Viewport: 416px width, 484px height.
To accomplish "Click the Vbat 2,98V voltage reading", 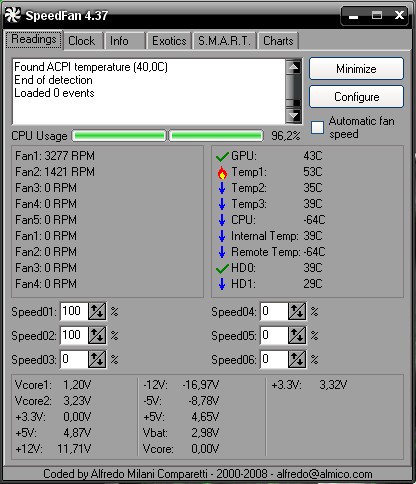I will (181, 433).
